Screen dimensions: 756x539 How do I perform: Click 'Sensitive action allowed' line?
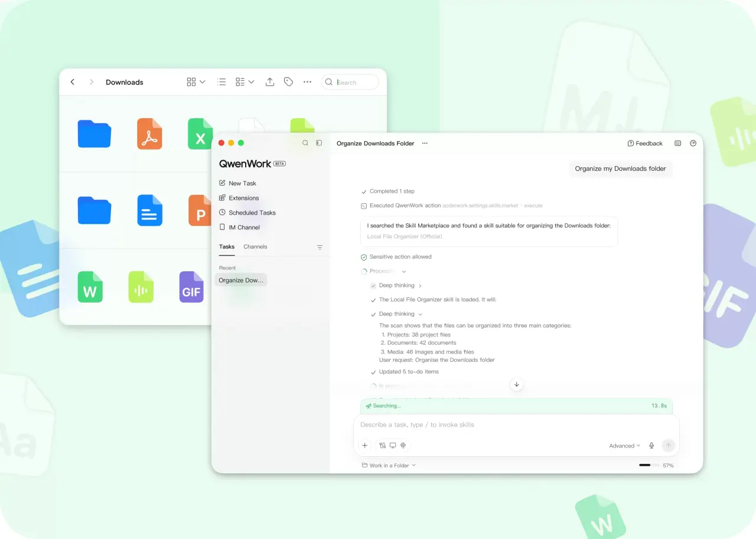[x=396, y=257]
